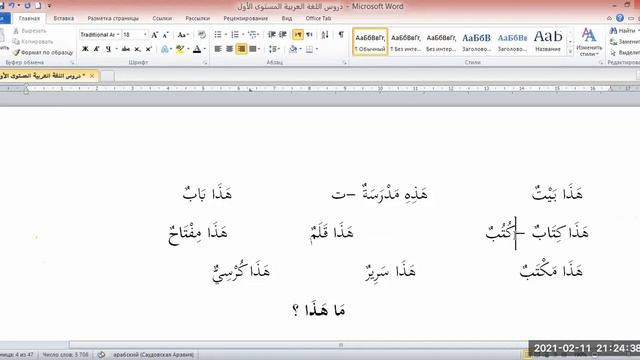Image resolution: width=640 pixels, height=360 pixels.
Task: Click the Вырезать (Cut) button
Action: (x=30, y=31)
